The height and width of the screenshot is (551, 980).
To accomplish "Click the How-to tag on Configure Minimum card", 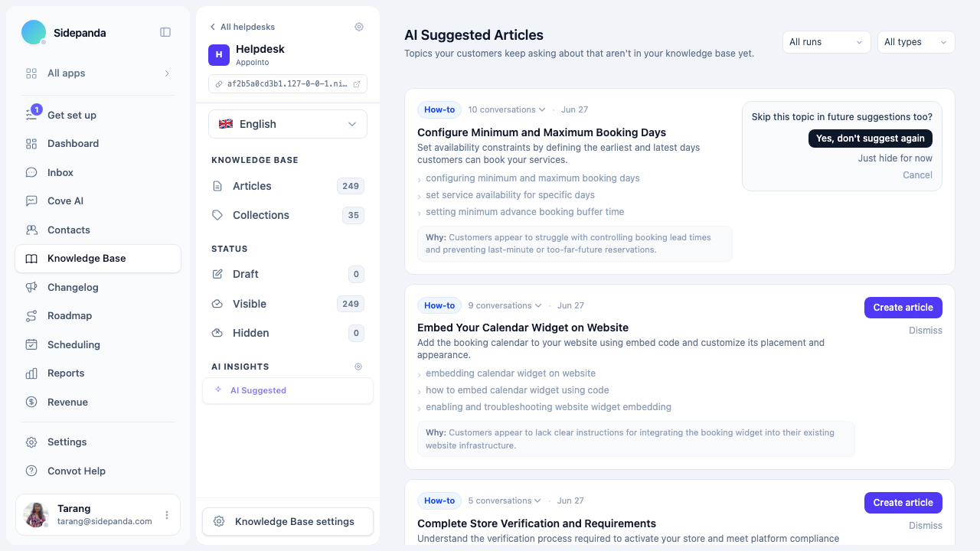I will point(439,109).
